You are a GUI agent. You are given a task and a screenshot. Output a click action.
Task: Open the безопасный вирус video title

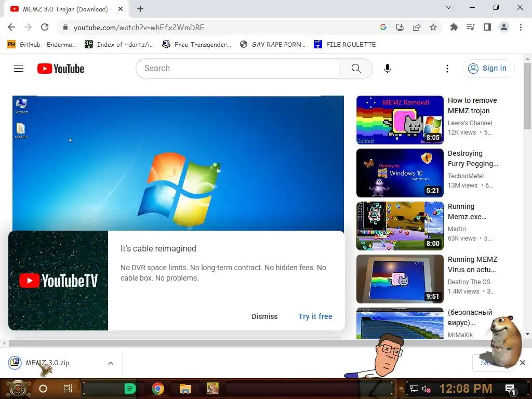pyautogui.click(x=470, y=317)
